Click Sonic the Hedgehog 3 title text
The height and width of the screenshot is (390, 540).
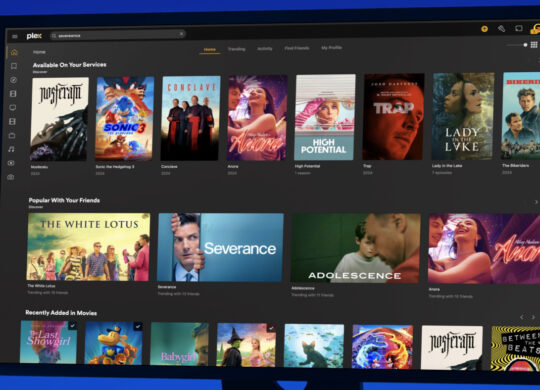pyautogui.click(x=115, y=167)
